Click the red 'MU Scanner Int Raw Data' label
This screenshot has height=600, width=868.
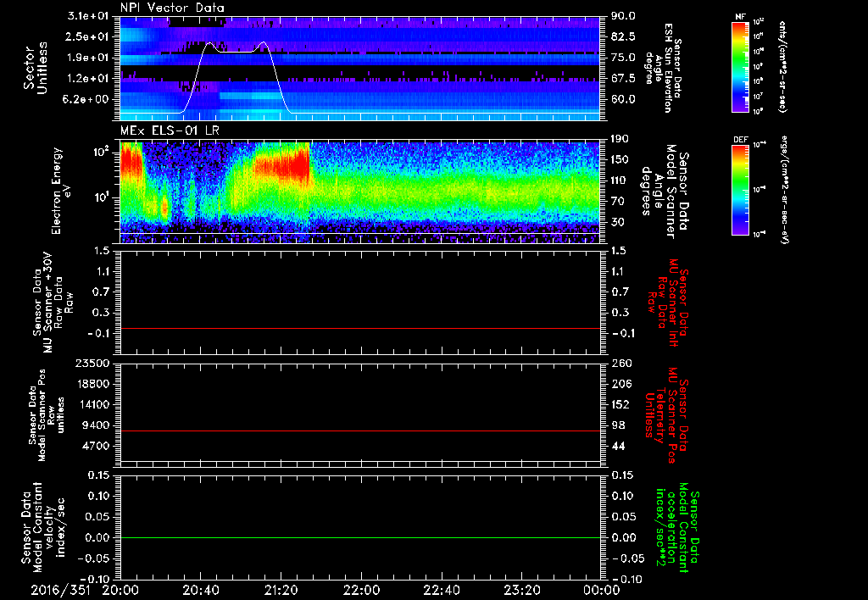pos(666,303)
